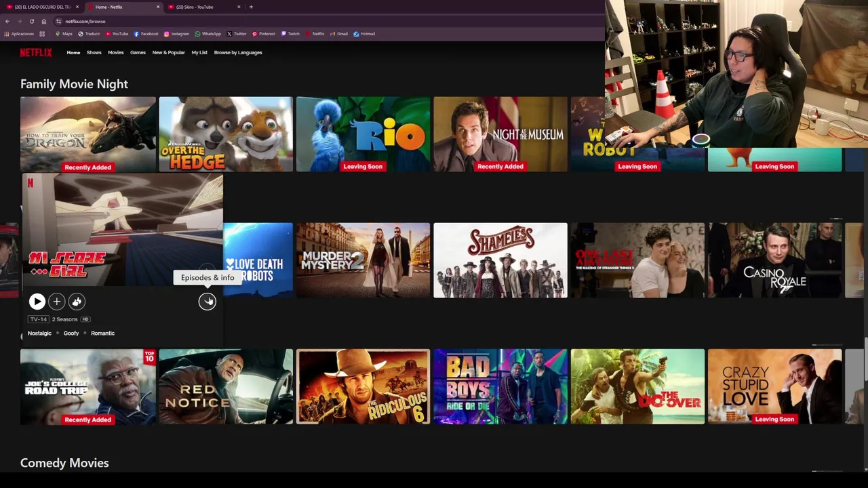Select Casino Royale thumbnail

[x=774, y=260]
